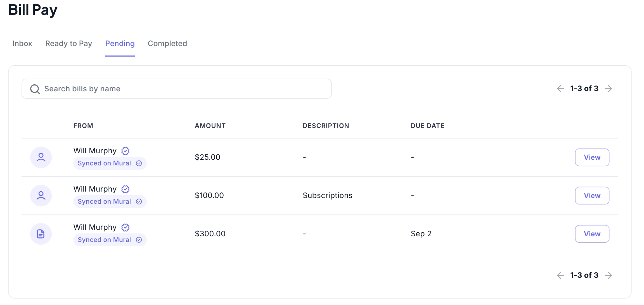Image resolution: width=644 pixels, height=305 pixels.
Task: Open the Ready to Pay tab
Action: pos(68,44)
